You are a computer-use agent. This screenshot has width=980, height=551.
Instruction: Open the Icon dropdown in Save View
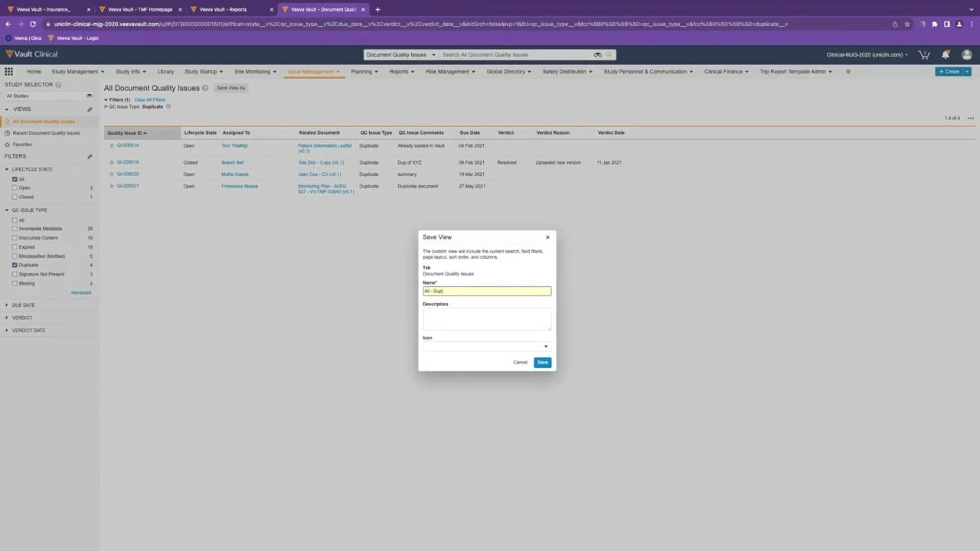pos(487,347)
